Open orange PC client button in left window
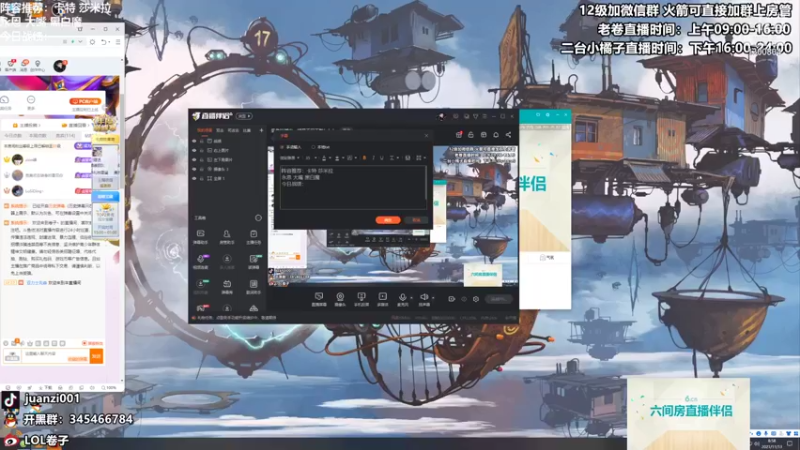 [x=85, y=102]
